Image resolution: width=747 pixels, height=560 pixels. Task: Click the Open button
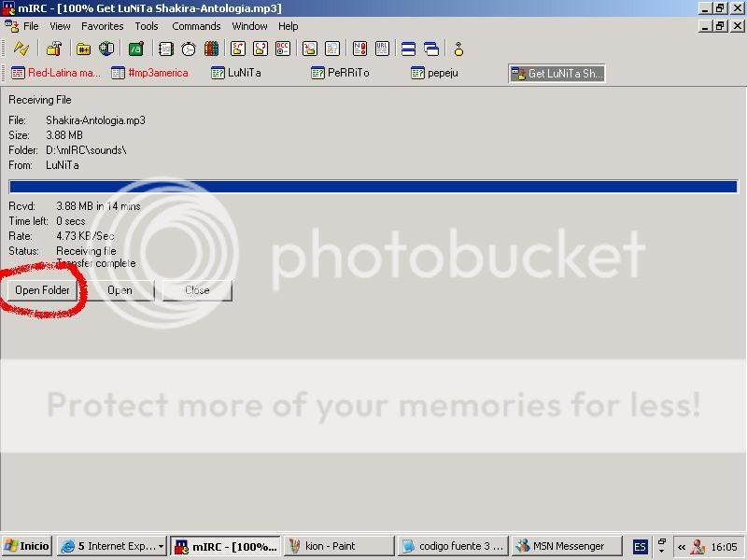[120, 290]
